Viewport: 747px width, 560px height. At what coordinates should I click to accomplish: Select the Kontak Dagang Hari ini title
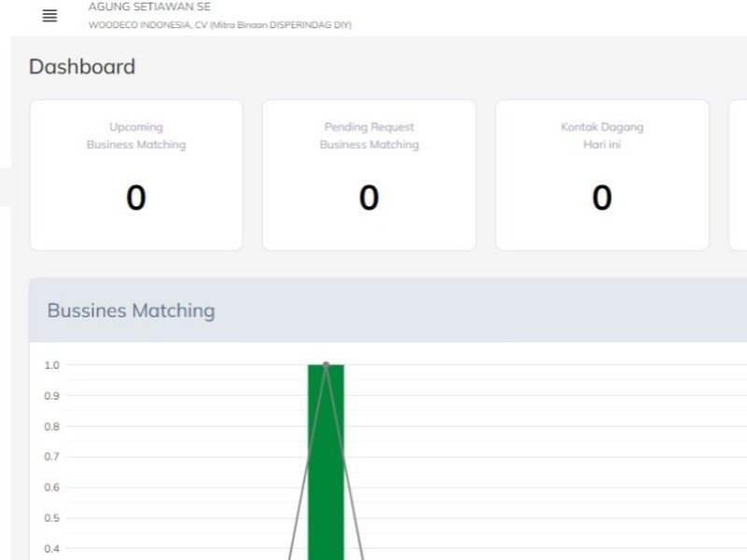point(601,136)
